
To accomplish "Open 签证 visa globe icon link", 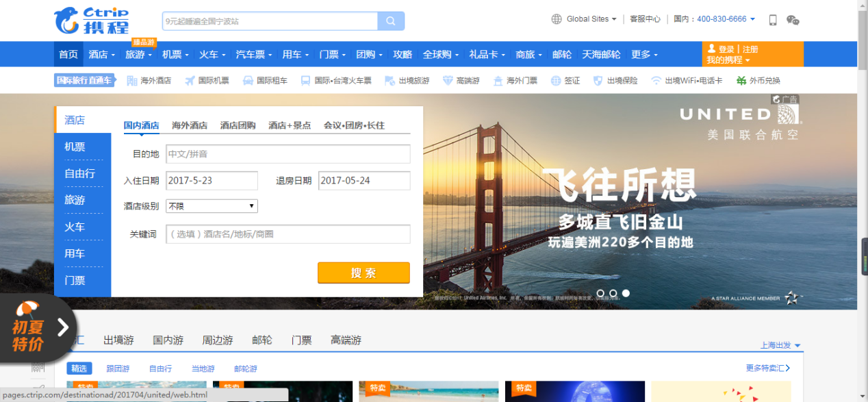I will pos(565,81).
